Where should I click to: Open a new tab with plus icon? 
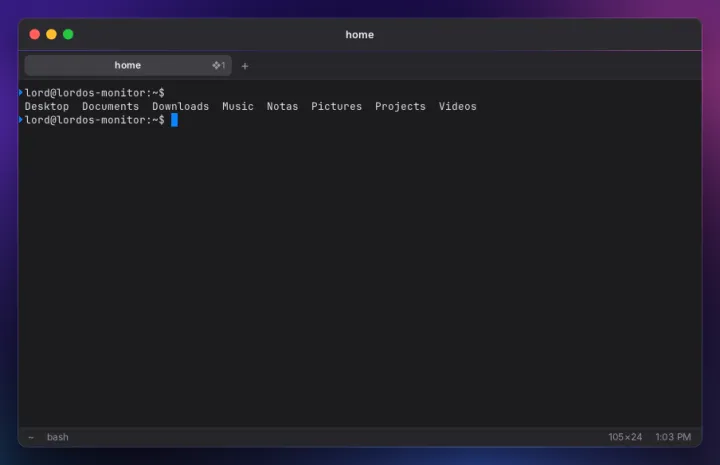pos(245,66)
